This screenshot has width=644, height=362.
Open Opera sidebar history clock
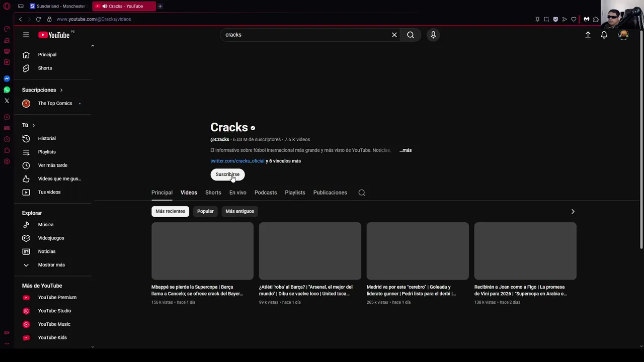[7, 139]
